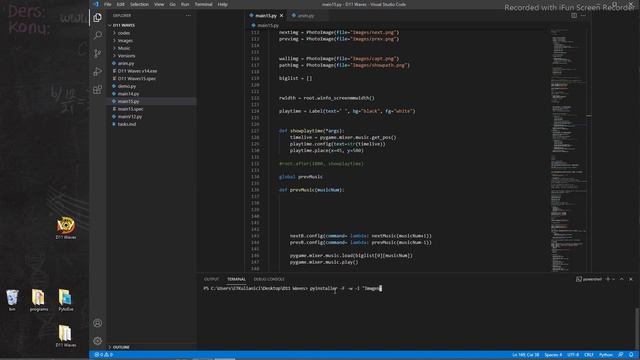
Task: Open the D11 Waves desktop shortcut icon
Action: (x=66, y=228)
